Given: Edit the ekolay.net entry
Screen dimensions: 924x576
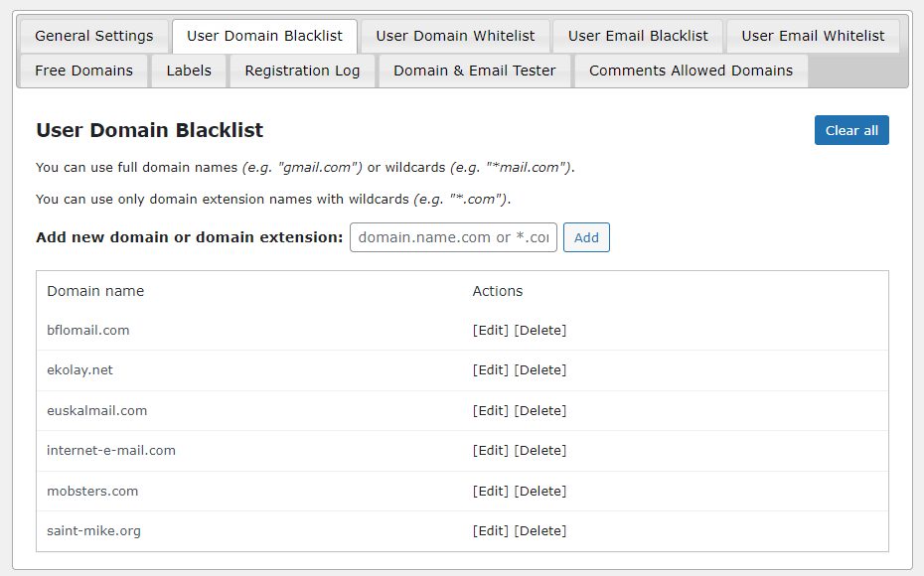Looking at the screenshot, I should (x=491, y=369).
